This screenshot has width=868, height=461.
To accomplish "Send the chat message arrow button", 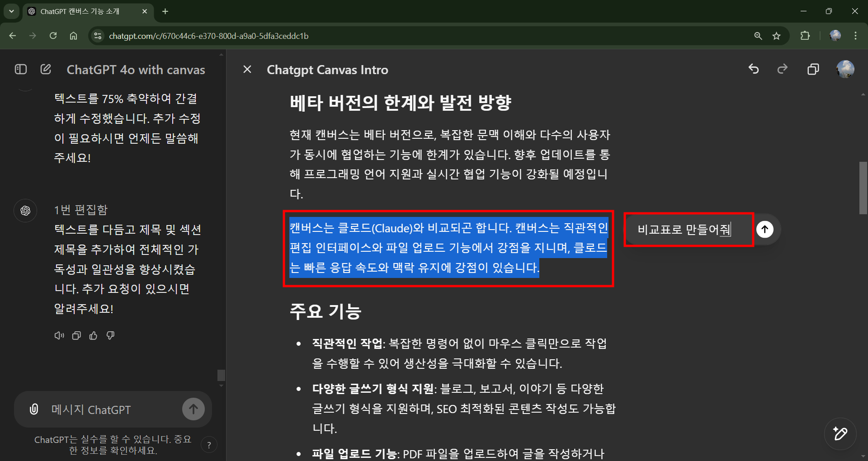I will click(x=193, y=409).
